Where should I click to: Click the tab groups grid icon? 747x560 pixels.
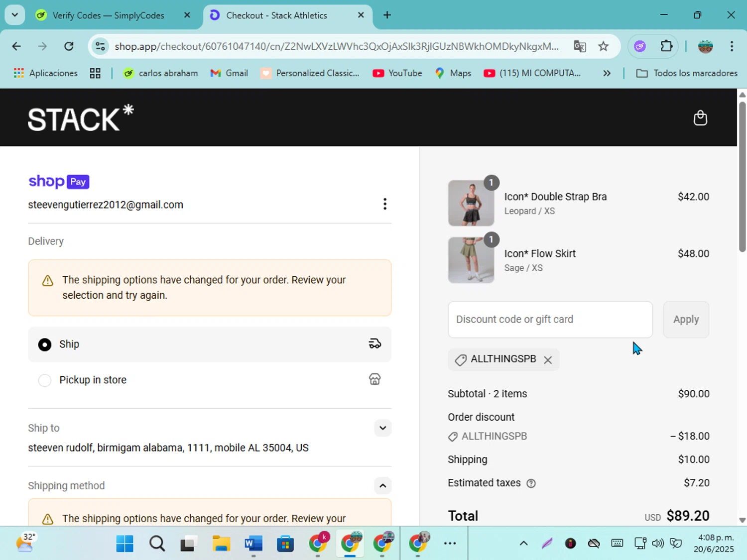pyautogui.click(x=95, y=73)
